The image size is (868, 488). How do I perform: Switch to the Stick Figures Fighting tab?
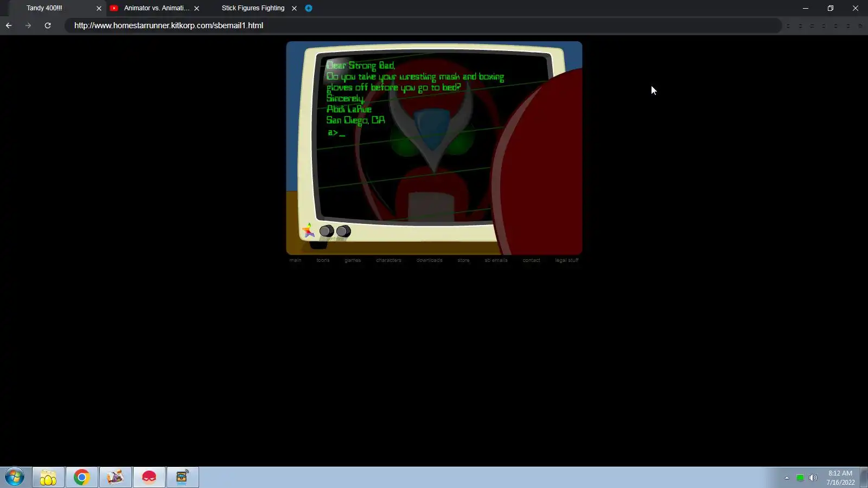point(253,8)
